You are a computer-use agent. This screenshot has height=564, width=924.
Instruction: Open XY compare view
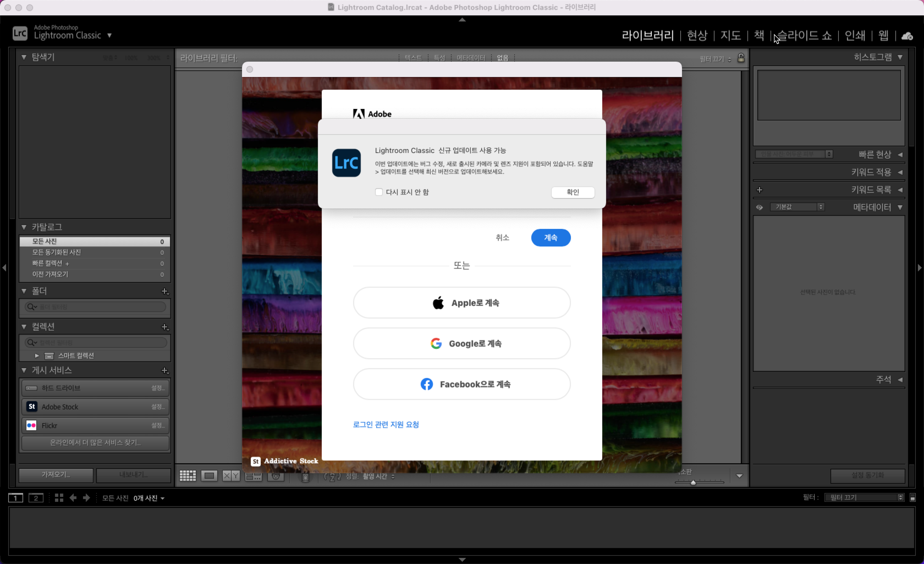231,476
